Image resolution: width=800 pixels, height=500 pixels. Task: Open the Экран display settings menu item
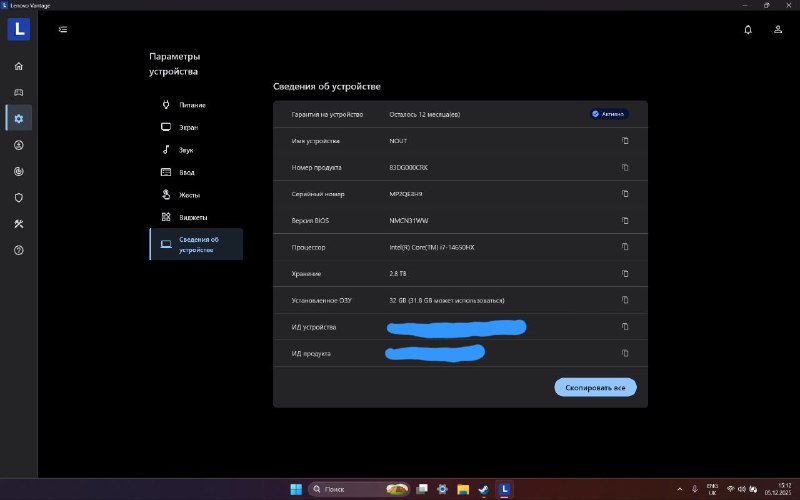click(x=196, y=128)
